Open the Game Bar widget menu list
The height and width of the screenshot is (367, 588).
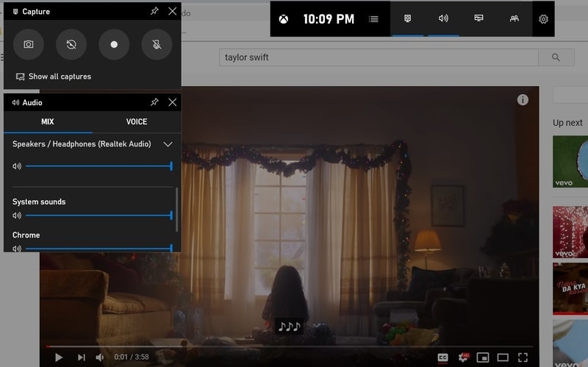374,19
